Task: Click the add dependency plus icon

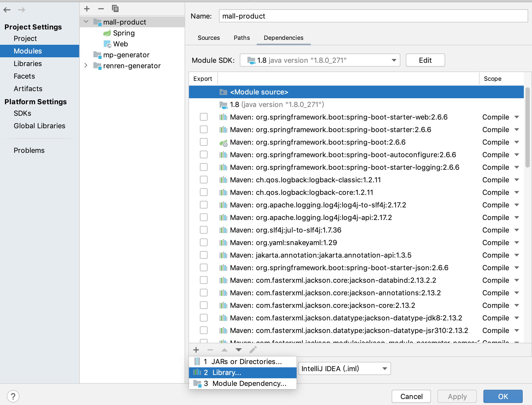Action: [x=196, y=350]
